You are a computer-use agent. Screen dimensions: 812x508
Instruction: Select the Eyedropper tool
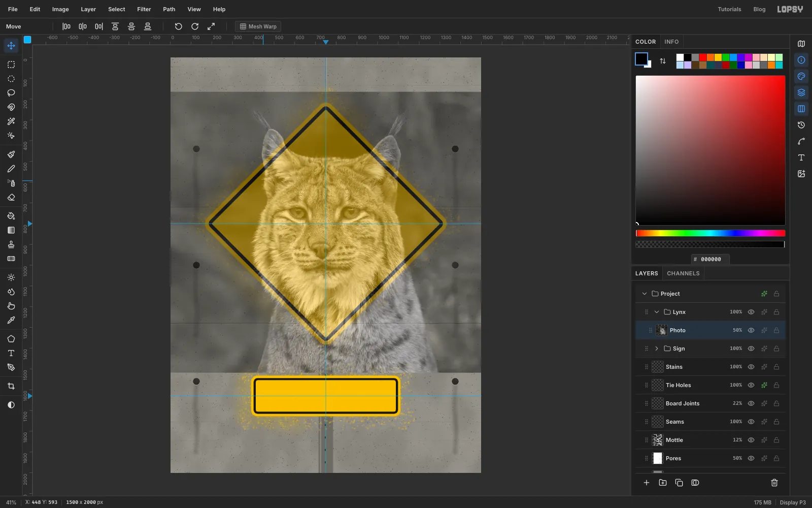[x=11, y=320]
